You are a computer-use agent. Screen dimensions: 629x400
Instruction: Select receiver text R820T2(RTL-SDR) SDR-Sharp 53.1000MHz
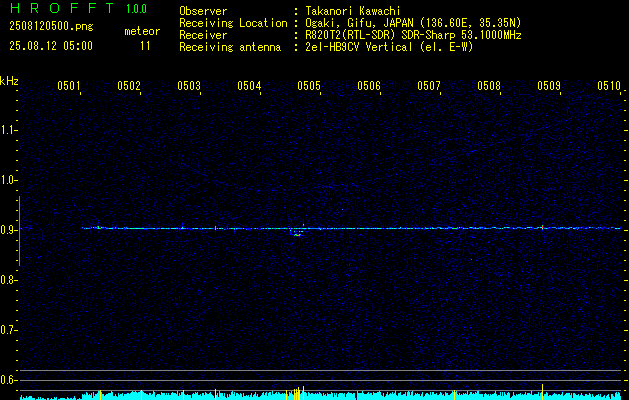(413, 35)
